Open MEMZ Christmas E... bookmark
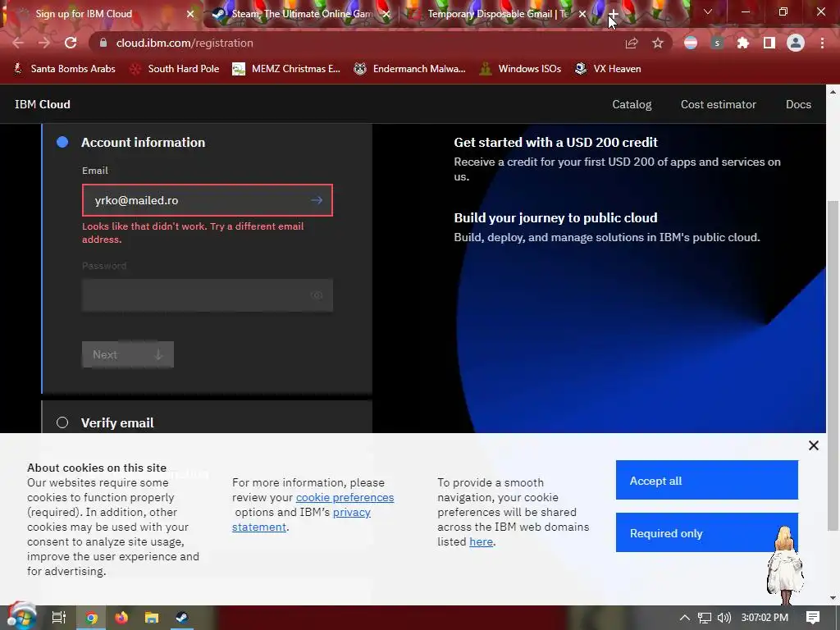840x630 pixels. [x=286, y=69]
